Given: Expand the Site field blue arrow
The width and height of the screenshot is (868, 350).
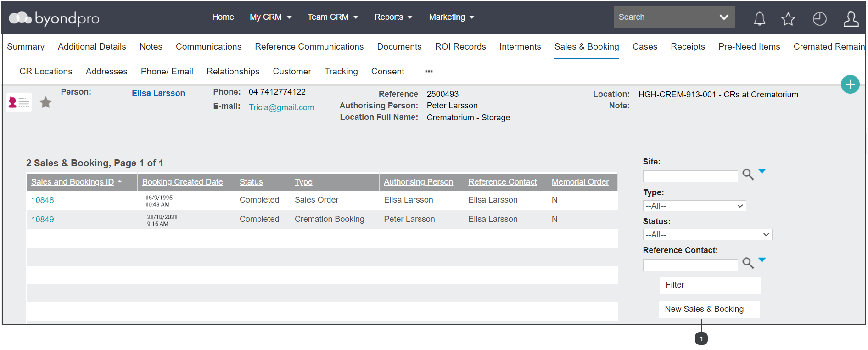Looking at the screenshot, I should (x=762, y=171).
